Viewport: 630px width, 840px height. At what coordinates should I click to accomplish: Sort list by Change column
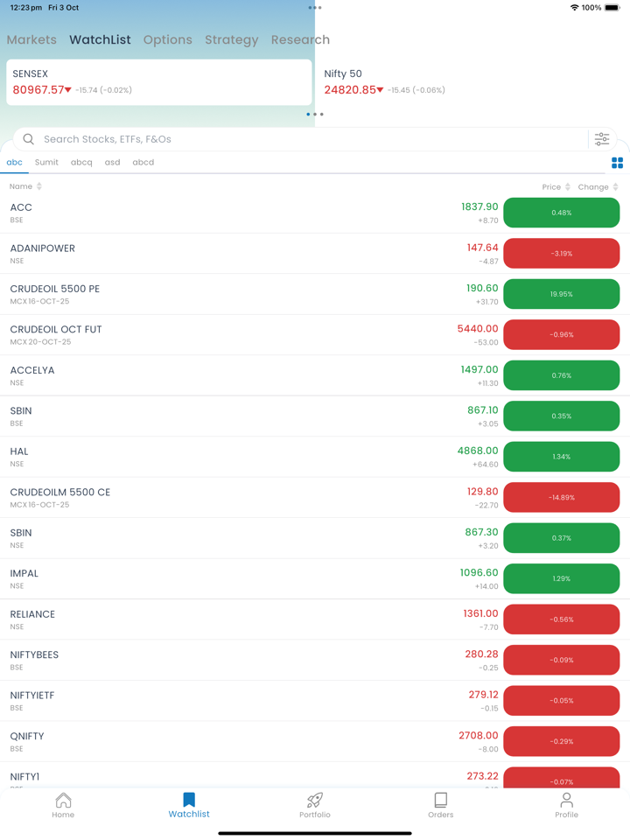coord(598,187)
